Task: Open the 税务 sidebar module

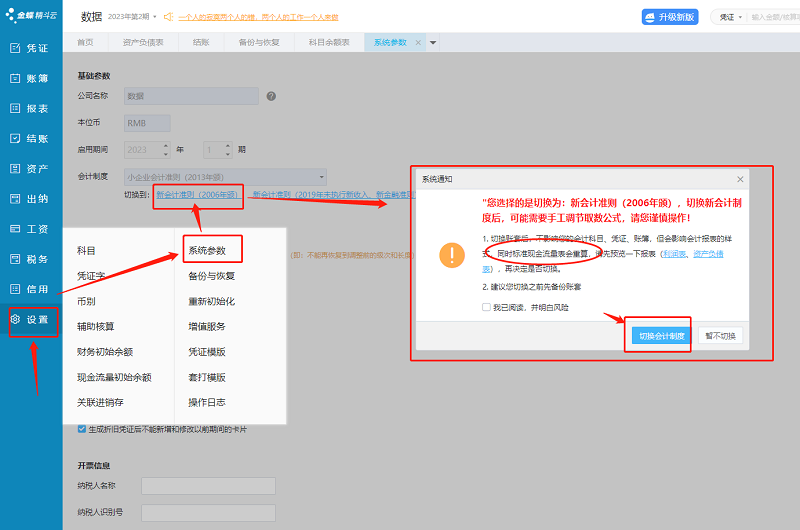Action: pyautogui.click(x=29, y=259)
